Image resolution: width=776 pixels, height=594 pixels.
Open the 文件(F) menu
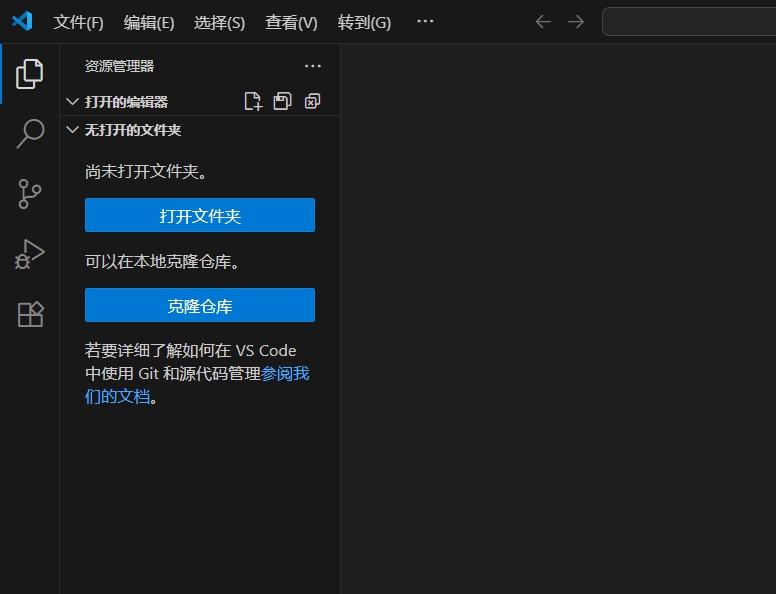point(79,22)
